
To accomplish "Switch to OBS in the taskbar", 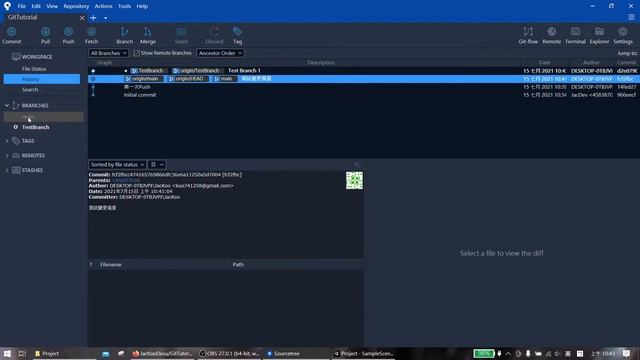I will coord(230,353).
